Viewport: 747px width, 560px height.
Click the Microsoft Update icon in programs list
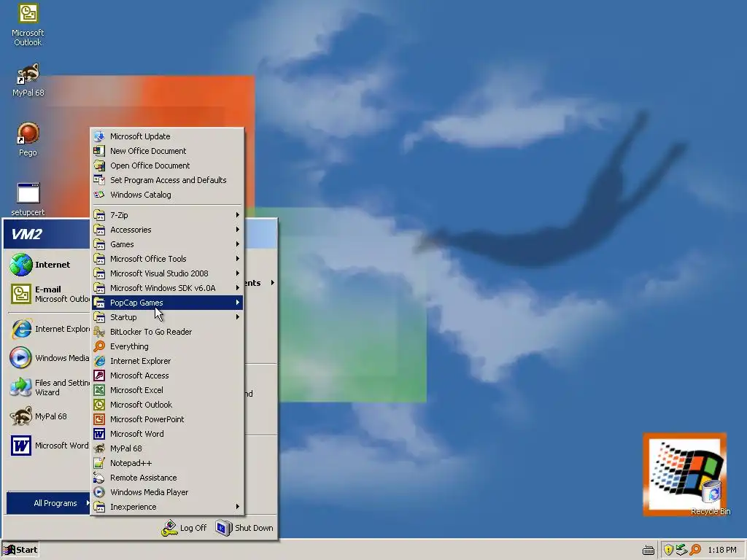99,136
